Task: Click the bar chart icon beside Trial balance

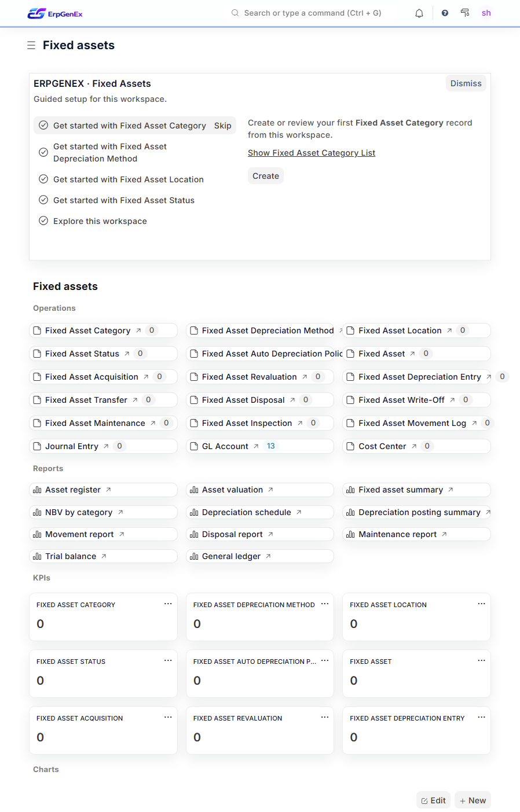Action: click(38, 556)
